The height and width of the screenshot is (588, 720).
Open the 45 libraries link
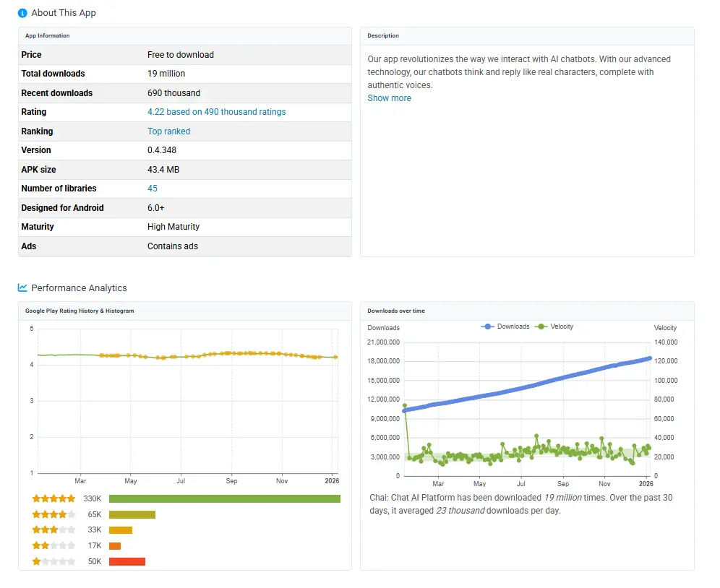(x=152, y=189)
